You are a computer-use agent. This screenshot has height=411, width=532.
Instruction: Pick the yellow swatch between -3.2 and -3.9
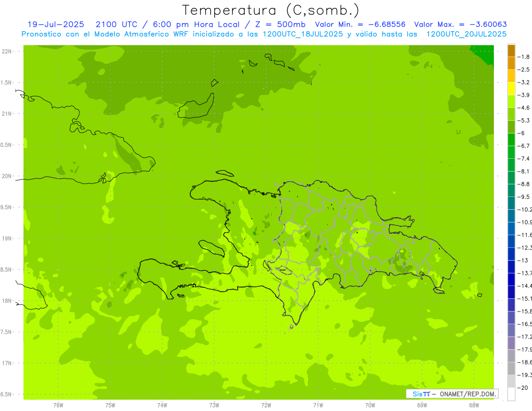511,89
